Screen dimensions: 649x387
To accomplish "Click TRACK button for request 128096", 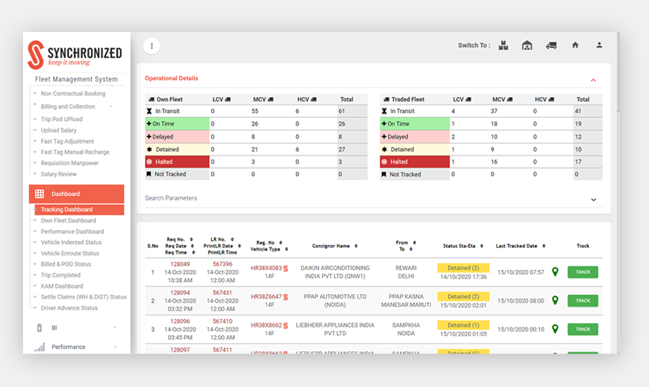I will (583, 329).
